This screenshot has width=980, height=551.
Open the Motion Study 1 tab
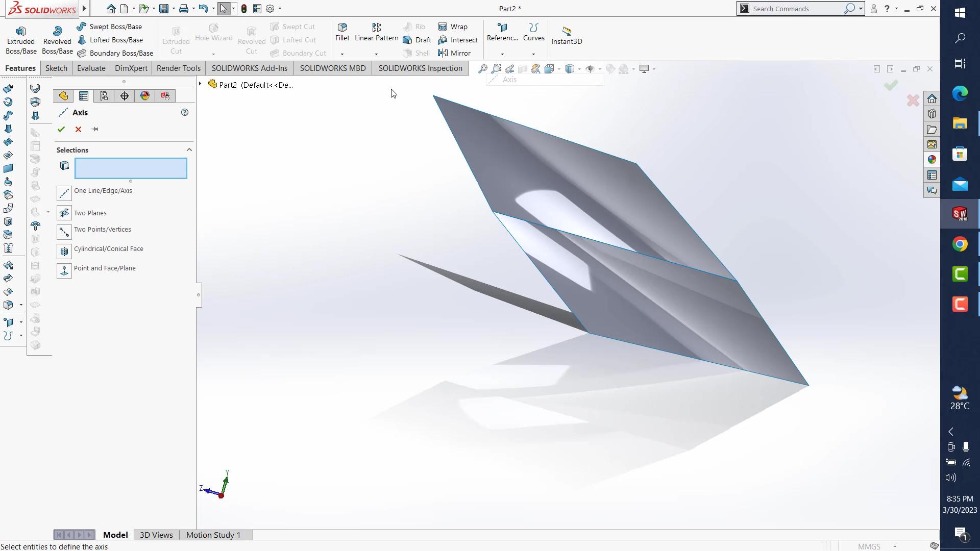tap(213, 535)
